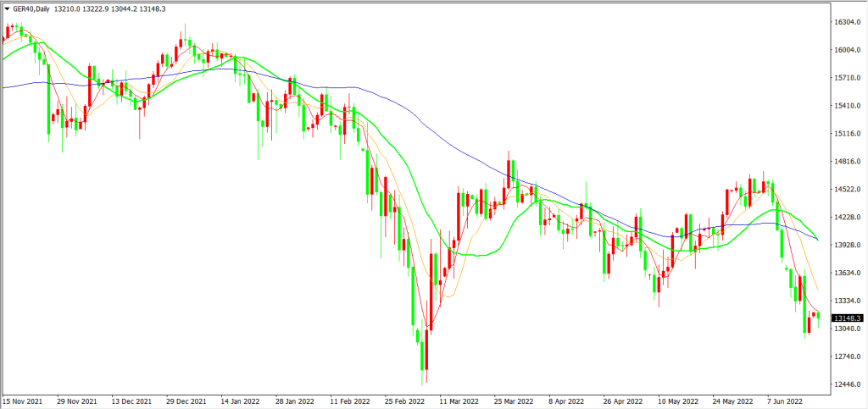Select the 11 Feb 2022 date label

349,401
